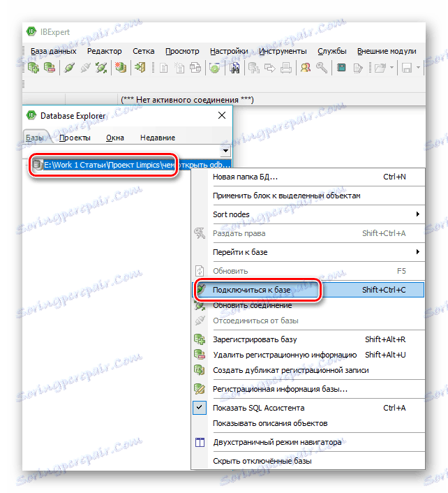Open the Редактор menu
The image size is (448, 493).
click(x=104, y=51)
